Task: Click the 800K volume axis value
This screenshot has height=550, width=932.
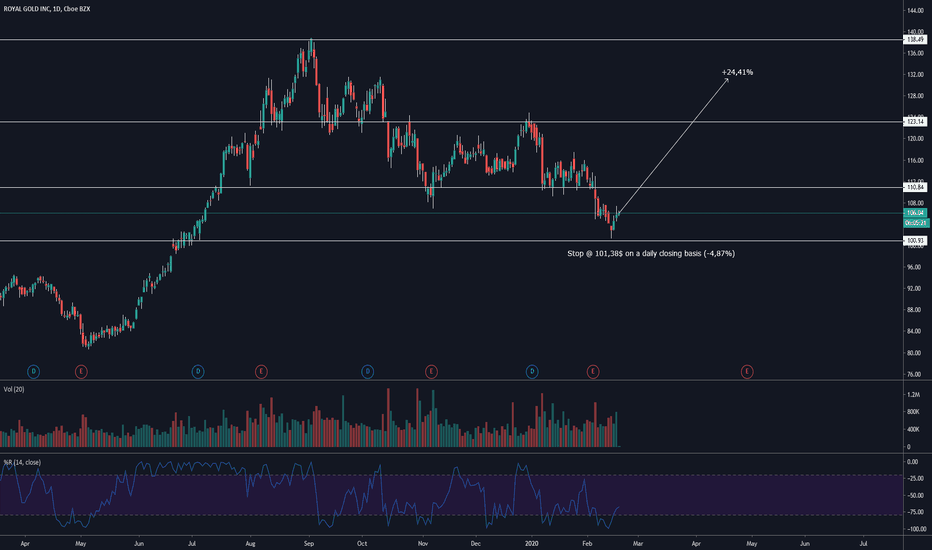Action: tap(913, 412)
